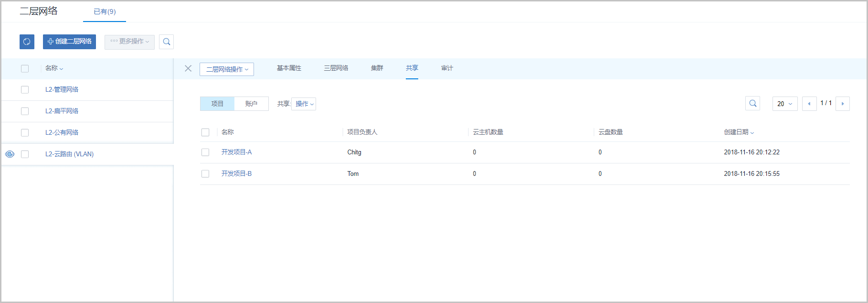
Task: Check the L2-管理网络 row checkbox
Action: tap(25, 90)
